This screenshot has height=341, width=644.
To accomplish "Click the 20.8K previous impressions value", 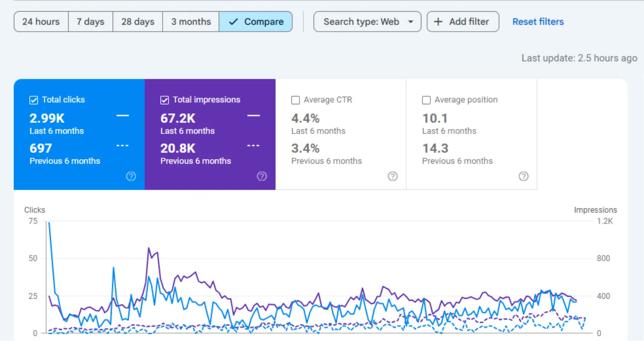I will point(178,148).
